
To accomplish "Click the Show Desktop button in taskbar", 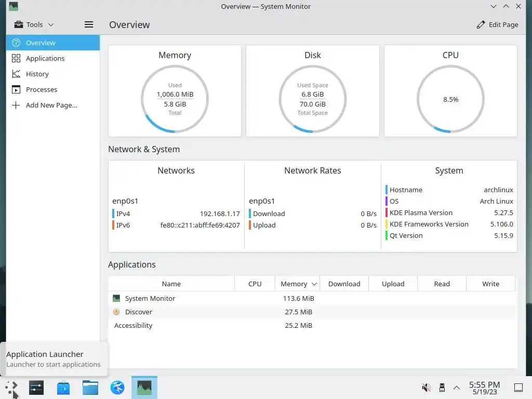I will pyautogui.click(x=518, y=388).
